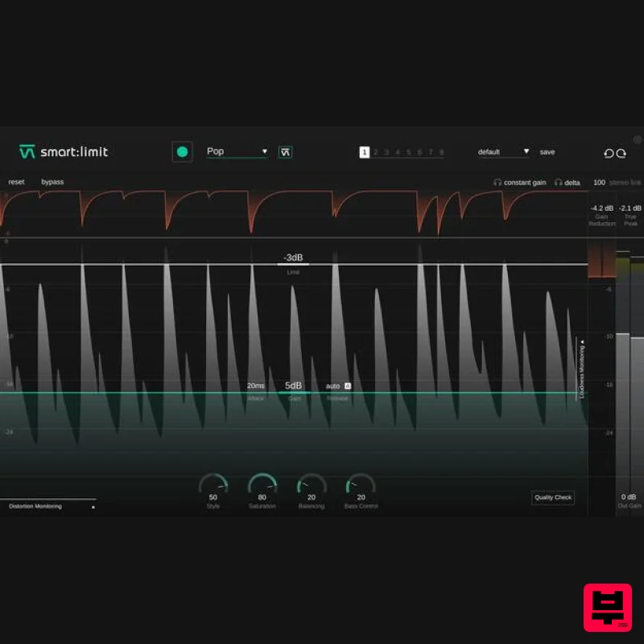Click the -3dB Limit value field
This screenshot has height=644, width=644.
tap(293, 258)
